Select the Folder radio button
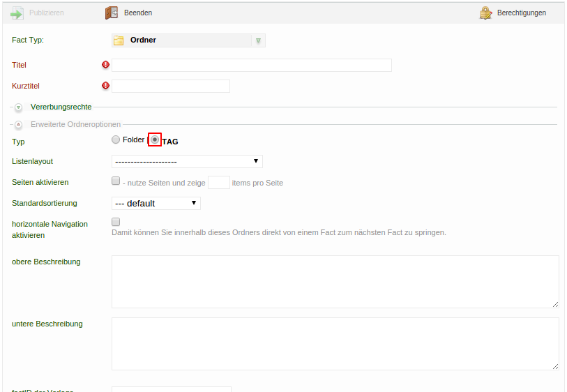This screenshot has width=567, height=392. (116, 140)
